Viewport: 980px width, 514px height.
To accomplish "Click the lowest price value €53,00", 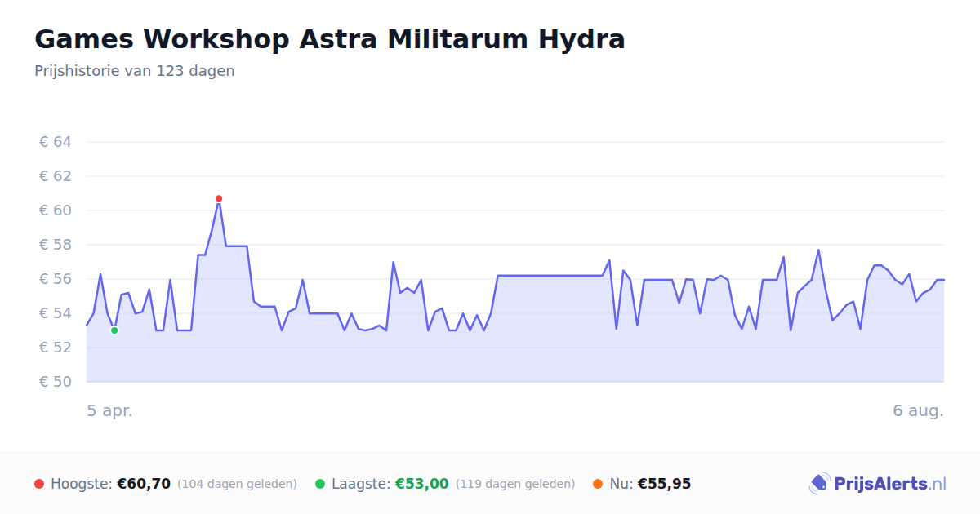I will coord(422,484).
